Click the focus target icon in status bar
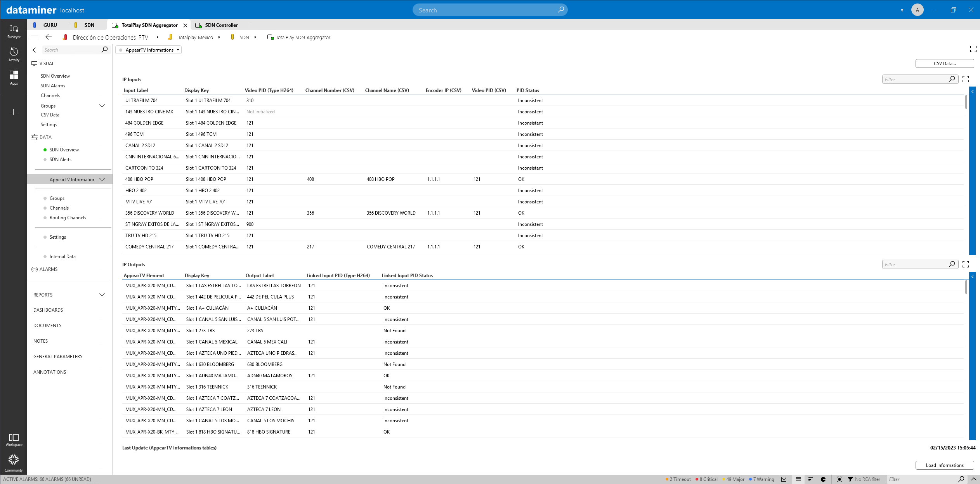 [x=840, y=479]
